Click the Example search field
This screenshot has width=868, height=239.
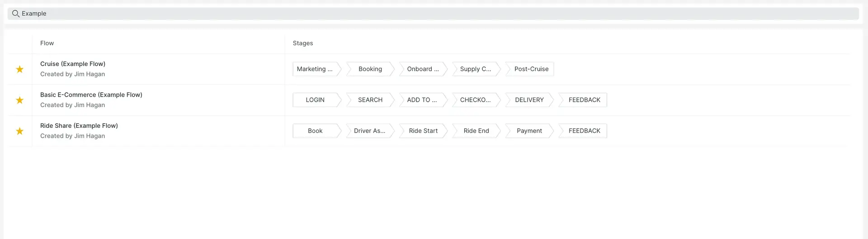pyautogui.click(x=434, y=14)
